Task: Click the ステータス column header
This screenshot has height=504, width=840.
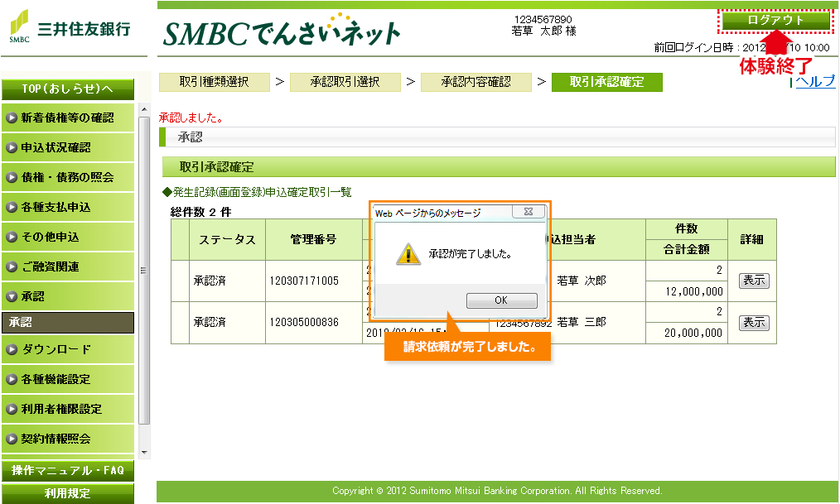Action: pyautogui.click(x=228, y=240)
